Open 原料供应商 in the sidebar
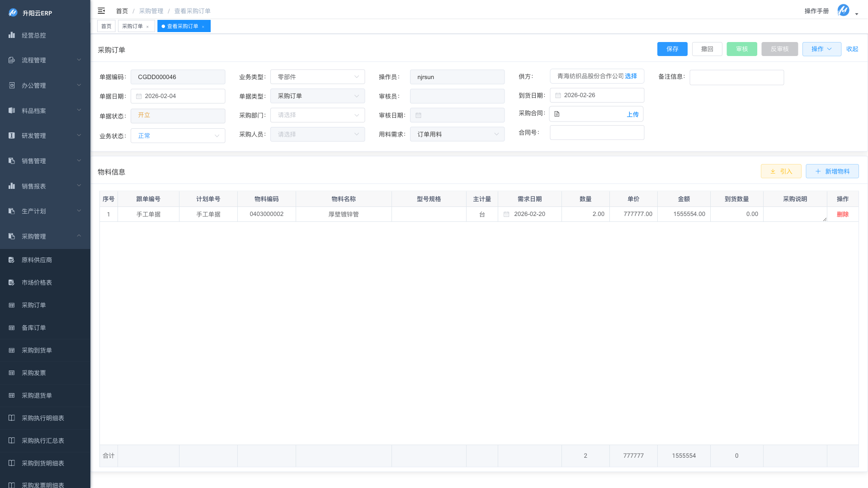 pos(37,260)
